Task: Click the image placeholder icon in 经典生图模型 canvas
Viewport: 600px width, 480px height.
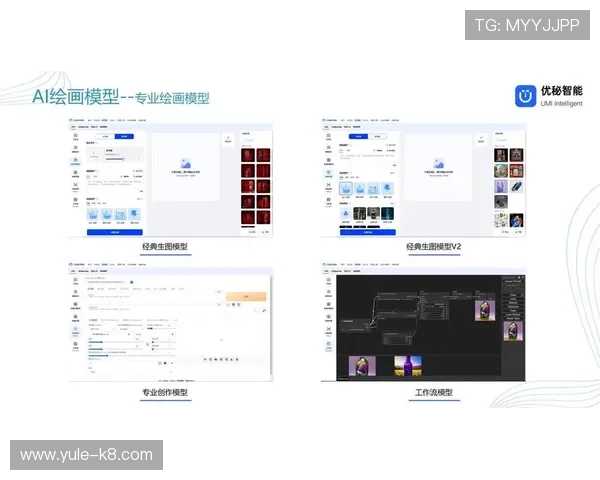Action: tap(185, 162)
